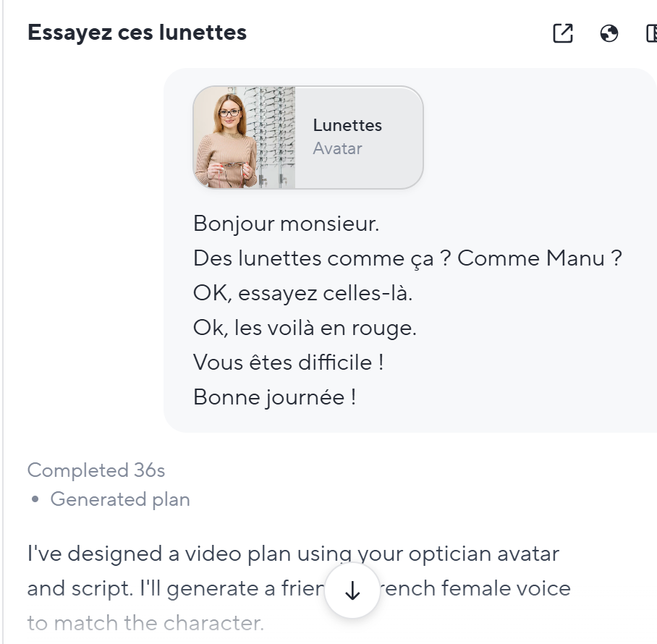Expand the 'Generated plan' step
This screenshot has height=644, width=657.
pyautogui.click(x=120, y=499)
